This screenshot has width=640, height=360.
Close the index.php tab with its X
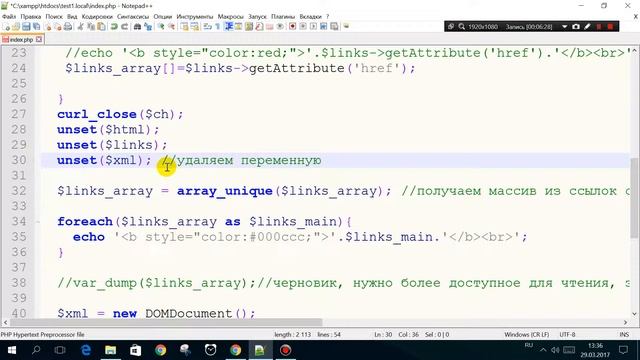click(x=39, y=40)
